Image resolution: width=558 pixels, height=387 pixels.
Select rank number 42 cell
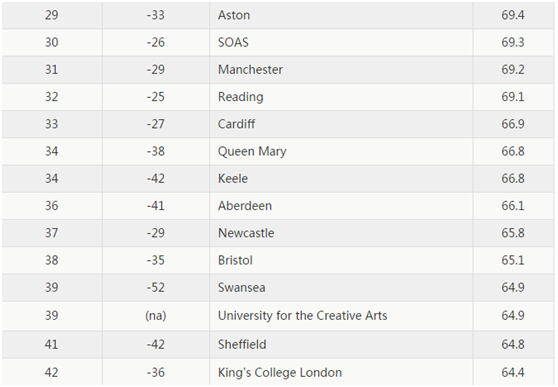tap(52, 372)
